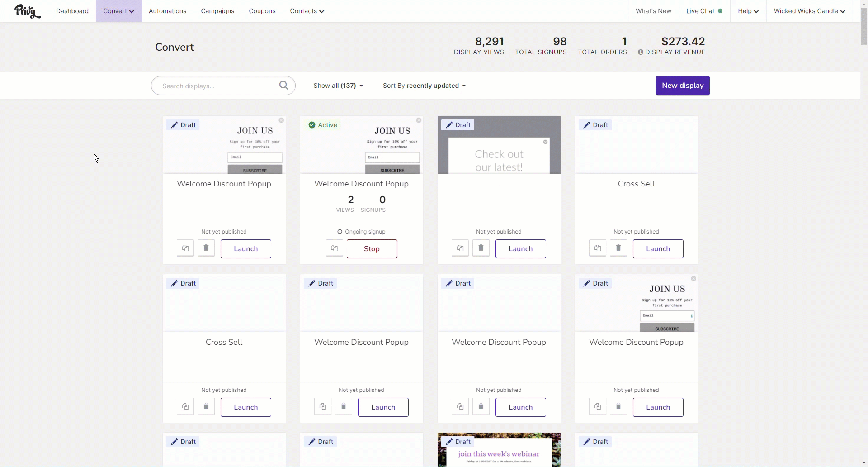Open the "Check out our latest!" thumbnail

click(x=499, y=145)
